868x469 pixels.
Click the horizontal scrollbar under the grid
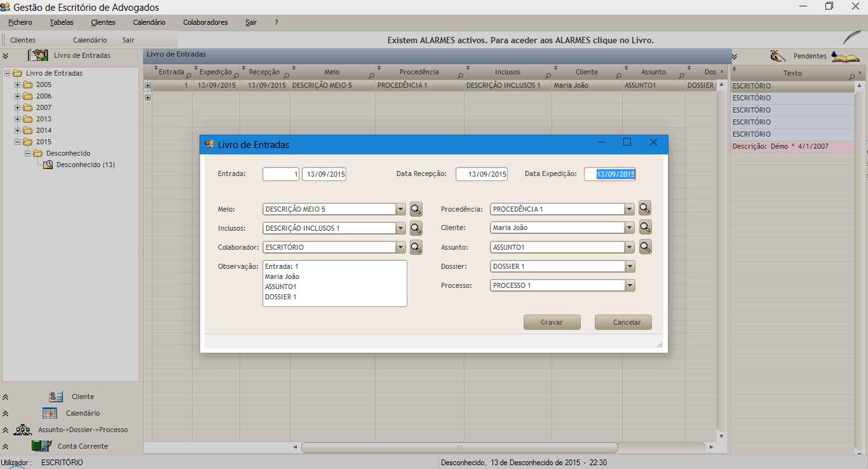pos(459,447)
